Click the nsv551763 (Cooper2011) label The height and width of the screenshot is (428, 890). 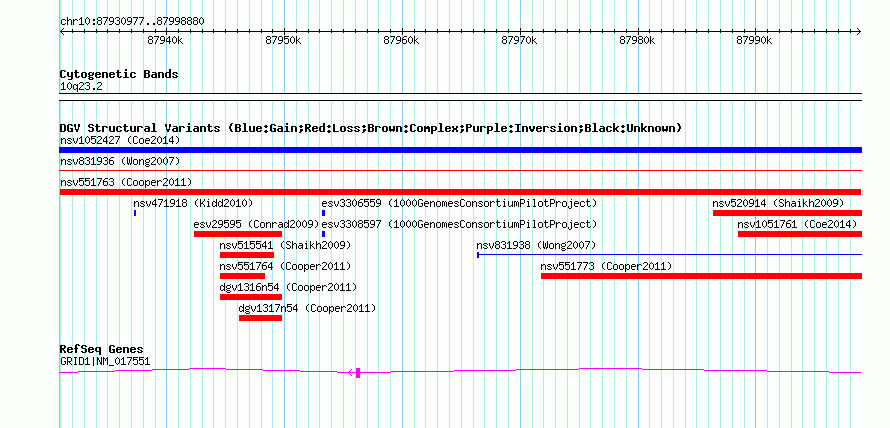coord(126,182)
